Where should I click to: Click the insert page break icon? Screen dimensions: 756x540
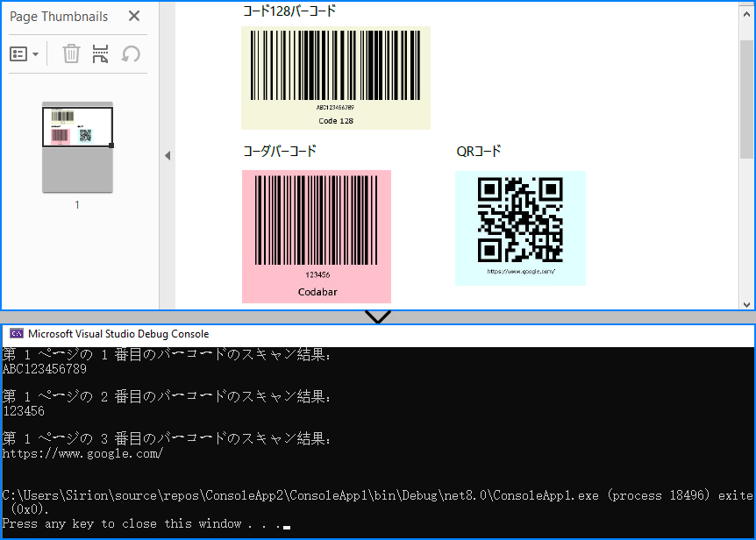point(100,53)
